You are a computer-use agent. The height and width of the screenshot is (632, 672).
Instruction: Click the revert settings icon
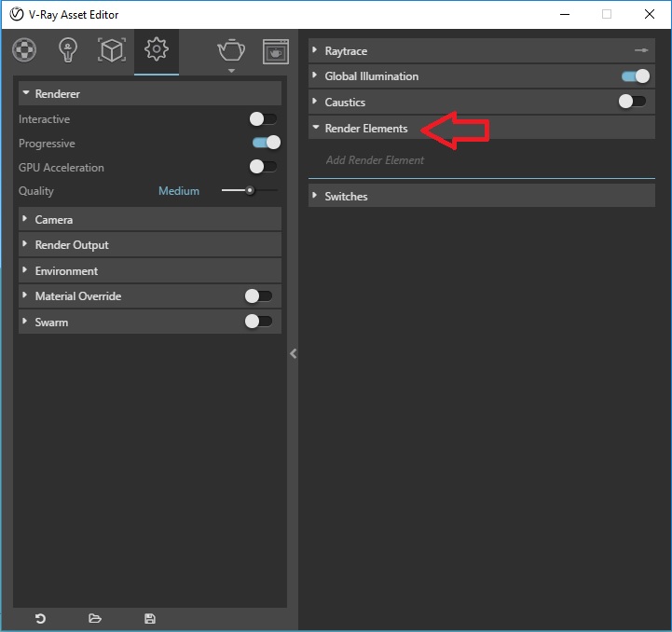point(40,618)
